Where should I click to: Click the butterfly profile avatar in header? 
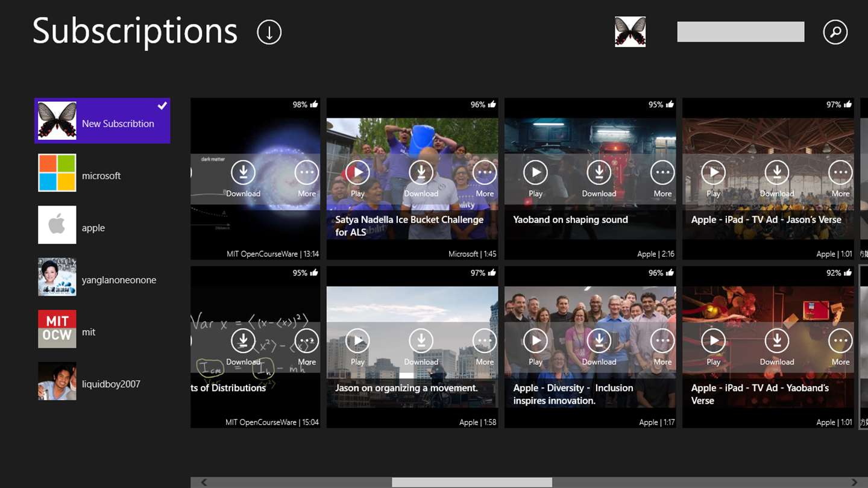coord(630,32)
